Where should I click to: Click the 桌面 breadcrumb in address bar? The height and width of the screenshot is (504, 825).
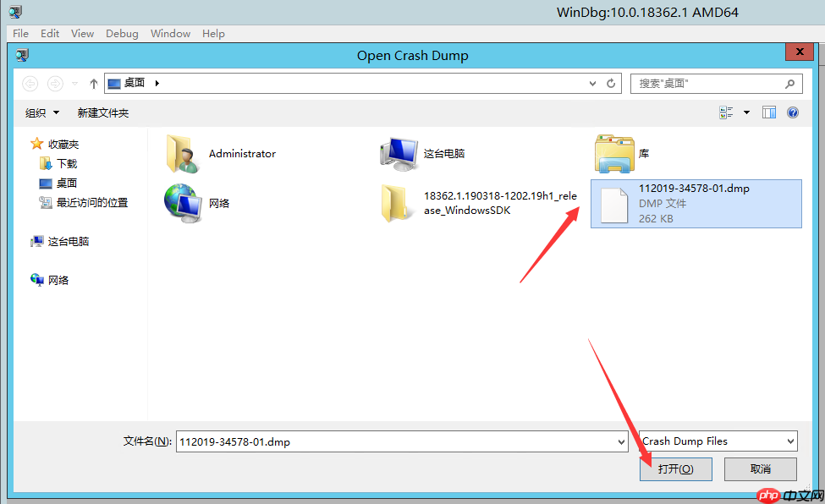[135, 83]
